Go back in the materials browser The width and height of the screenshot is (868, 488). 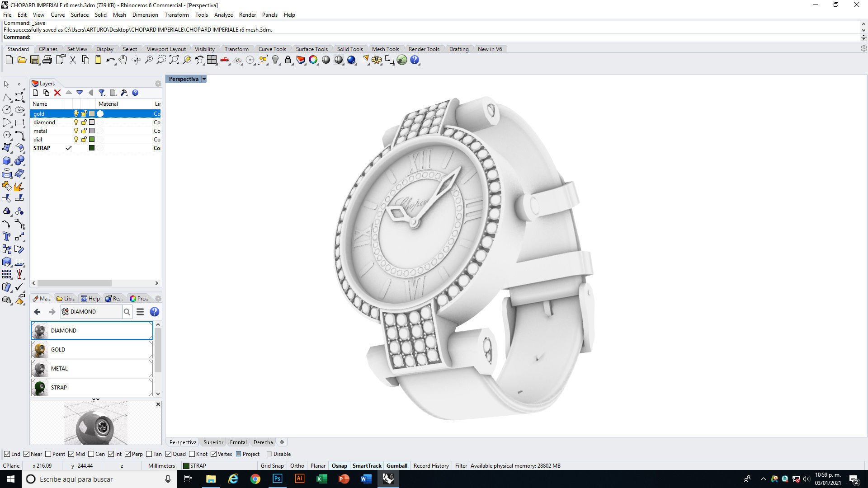(x=37, y=312)
